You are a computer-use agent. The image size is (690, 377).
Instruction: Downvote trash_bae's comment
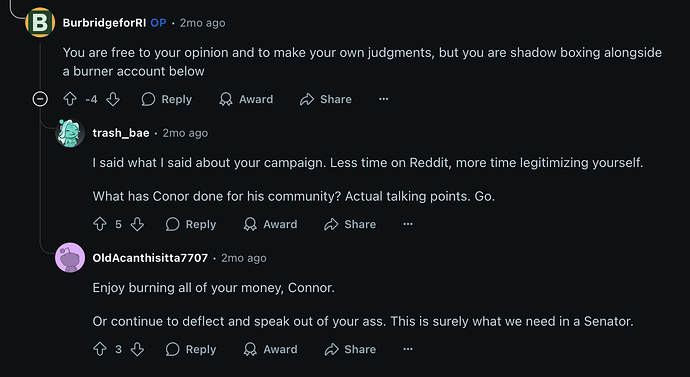(137, 224)
